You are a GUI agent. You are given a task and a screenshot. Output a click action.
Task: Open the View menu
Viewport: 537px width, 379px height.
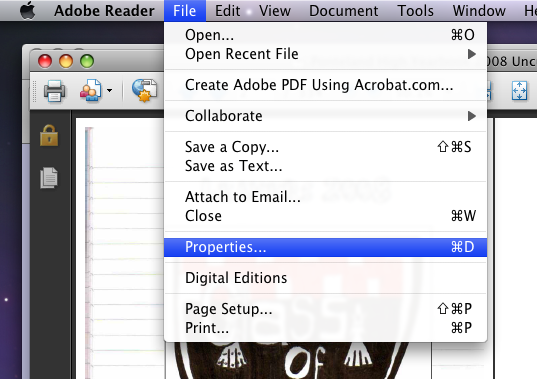275,11
